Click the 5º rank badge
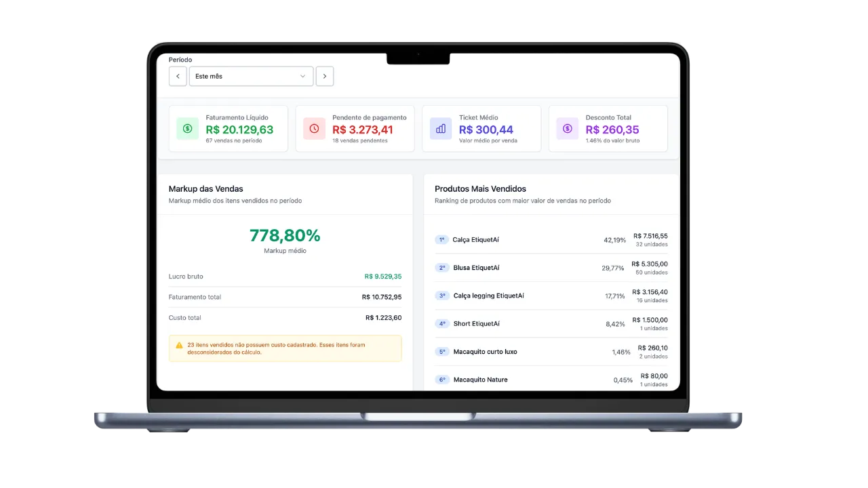 [x=442, y=352]
